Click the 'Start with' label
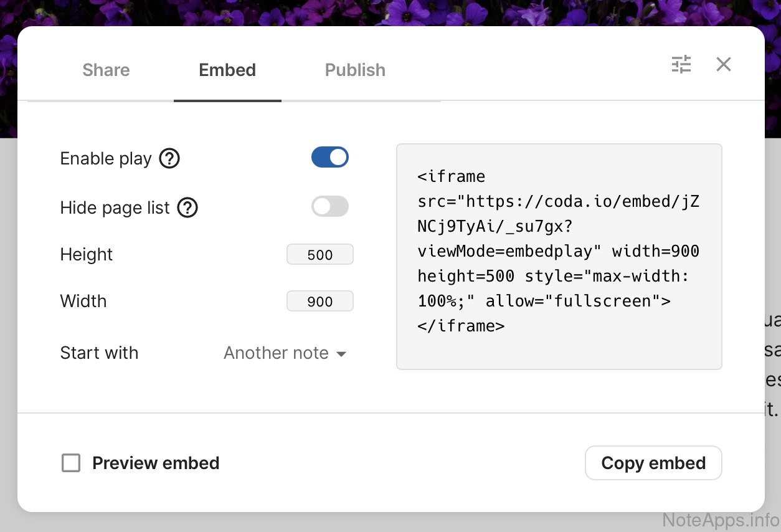781x532 pixels. (x=99, y=353)
